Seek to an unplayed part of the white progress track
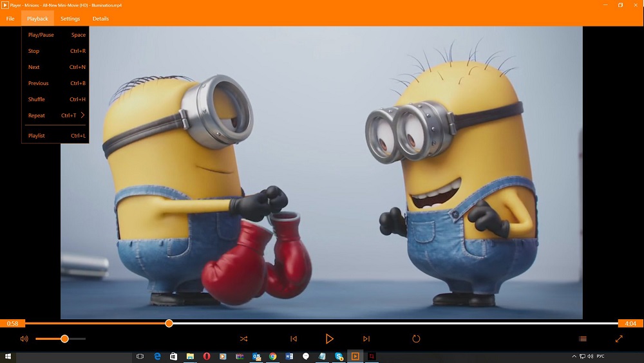This screenshot has height=363, width=644. pos(394,324)
